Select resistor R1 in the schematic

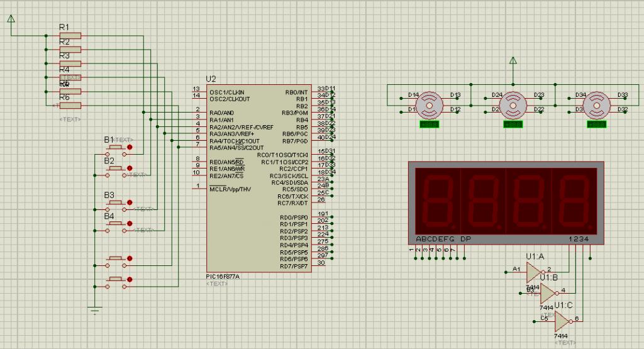[70, 36]
